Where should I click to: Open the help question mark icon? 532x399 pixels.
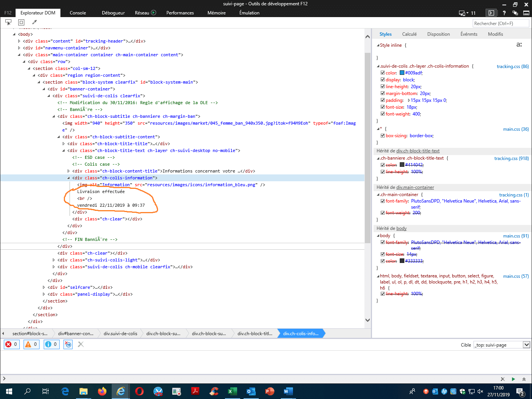[504, 13]
